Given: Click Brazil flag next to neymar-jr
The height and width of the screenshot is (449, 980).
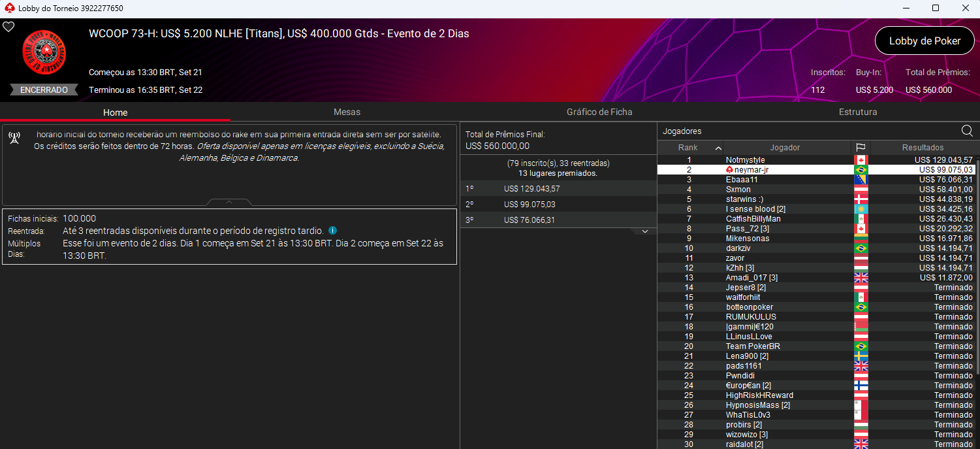Looking at the screenshot, I should tap(861, 170).
